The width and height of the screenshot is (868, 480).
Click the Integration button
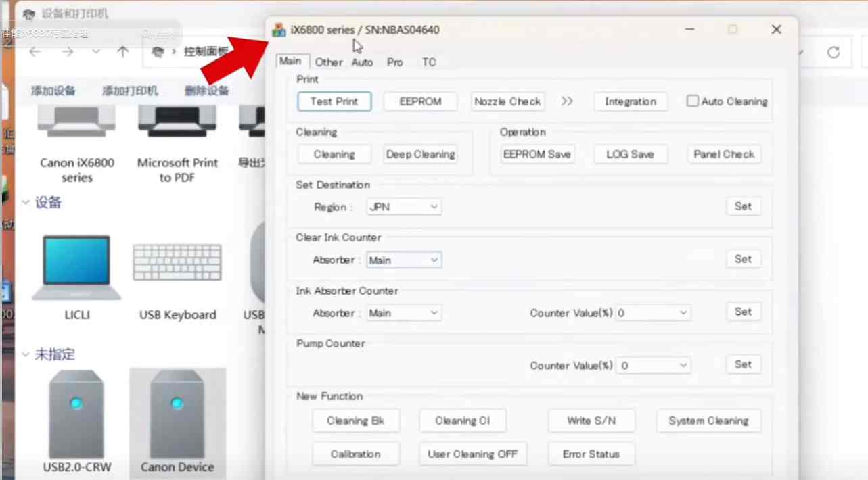631,101
